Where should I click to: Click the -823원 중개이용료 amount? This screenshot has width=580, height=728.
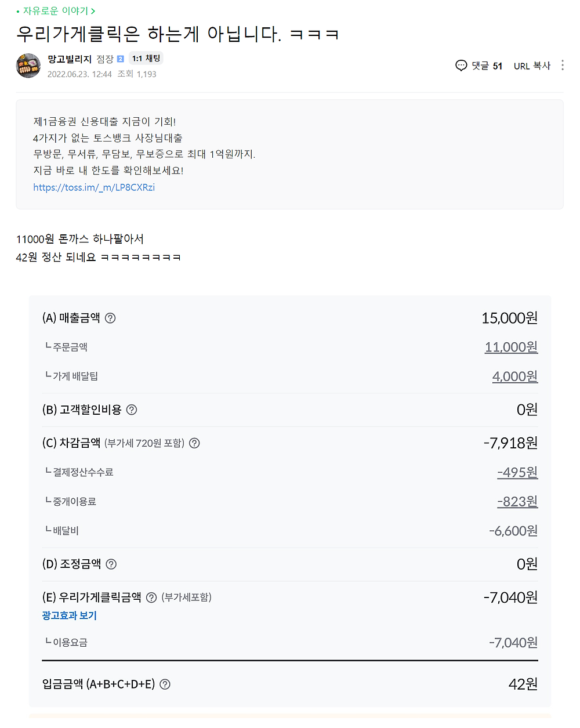[517, 501]
